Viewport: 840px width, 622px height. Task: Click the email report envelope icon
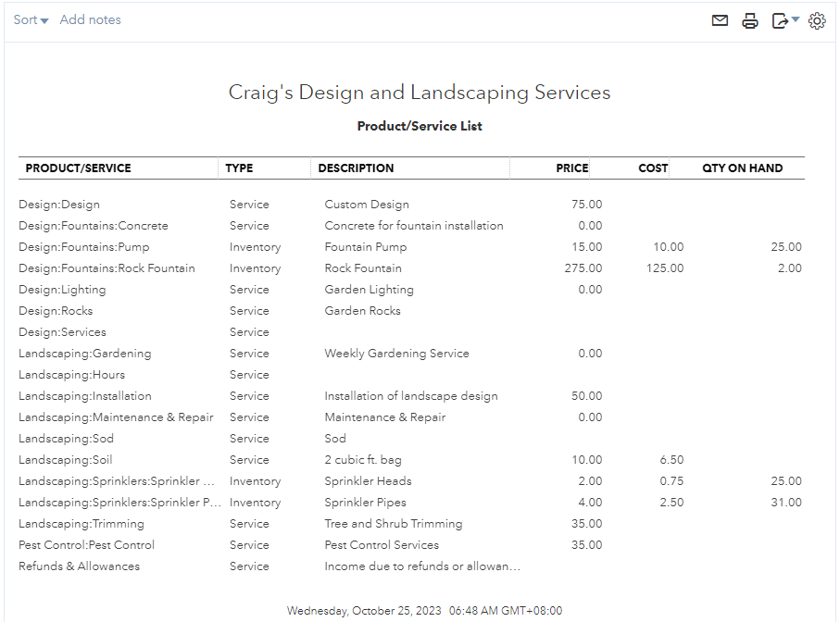pos(720,20)
